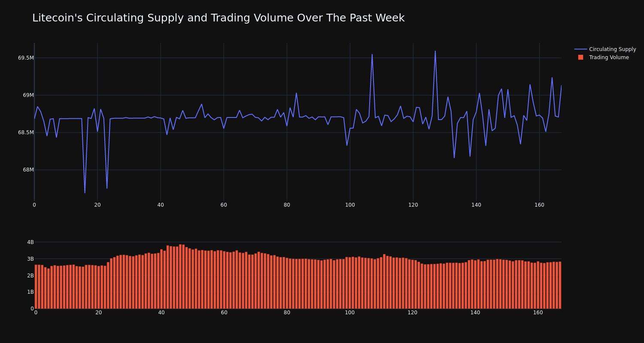Click x-axis label 100 under the supply chart

coord(350,205)
